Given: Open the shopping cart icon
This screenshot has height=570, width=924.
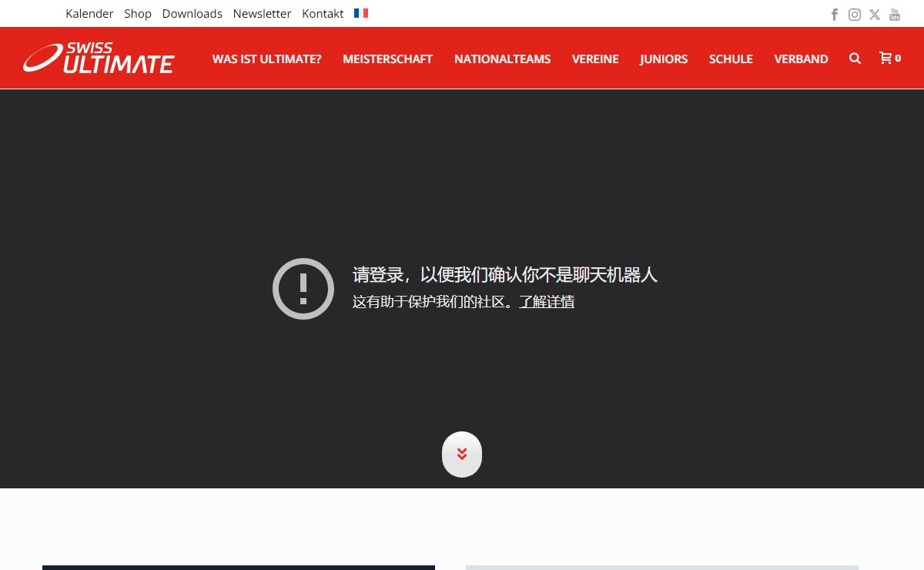Looking at the screenshot, I should pyautogui.click(x=890, y=58).
